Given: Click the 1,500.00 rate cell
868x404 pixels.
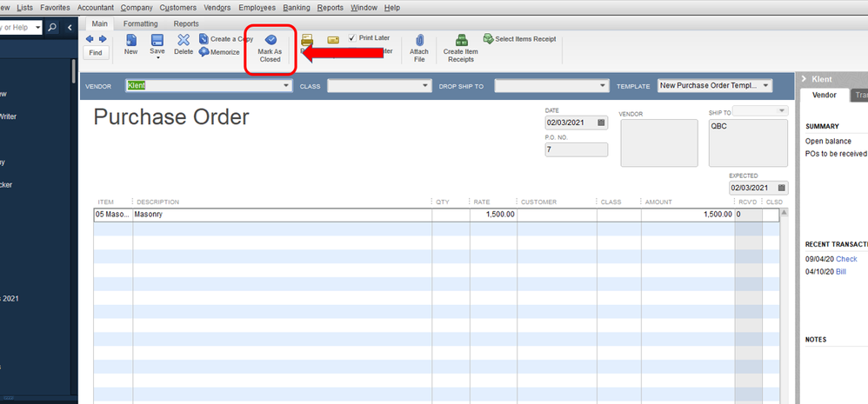Looking at the screenshot, I should [493, 215].
